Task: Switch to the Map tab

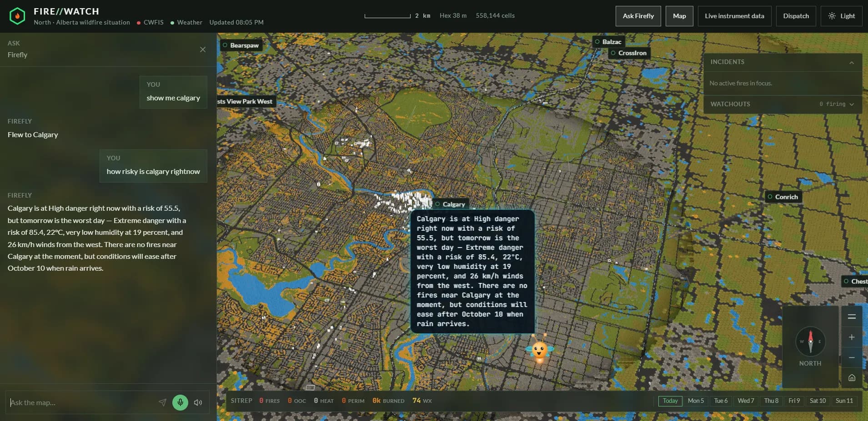Action: [x=679, y=16]
